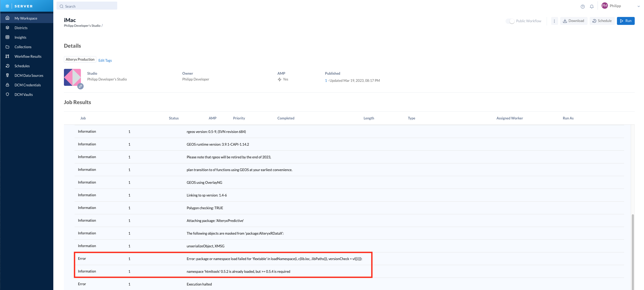Viewport: 644px width, 290px height.
Task: Open the help question mark icon
Action: [x=583, y=6]
